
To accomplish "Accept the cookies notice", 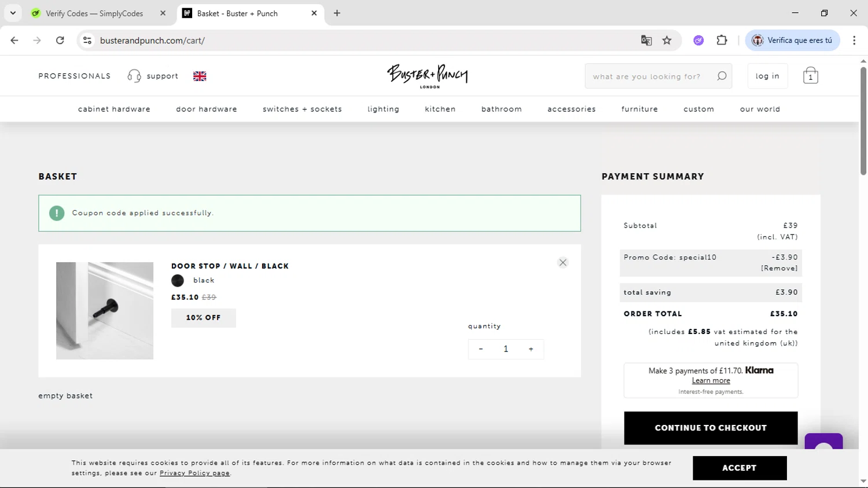I will (x=740, y=468).
